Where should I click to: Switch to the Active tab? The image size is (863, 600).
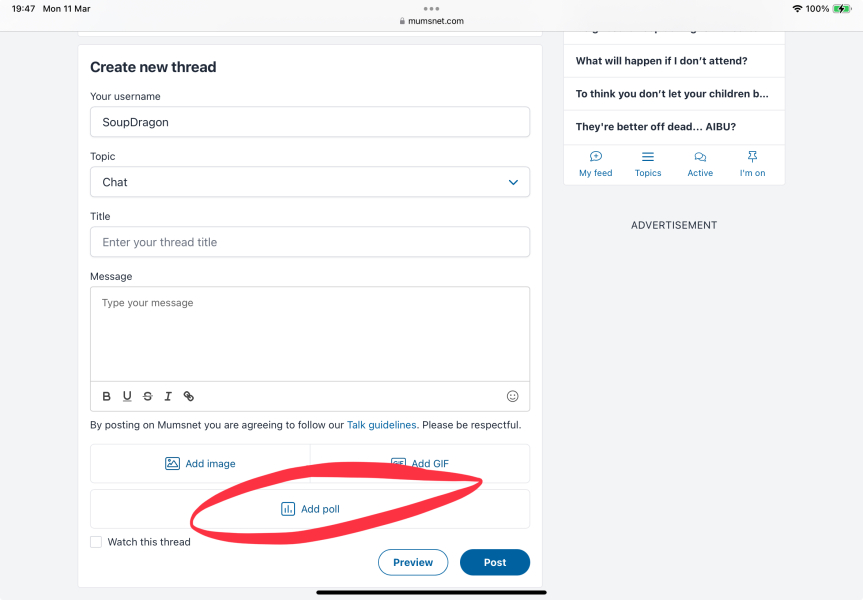pos(700,164)
